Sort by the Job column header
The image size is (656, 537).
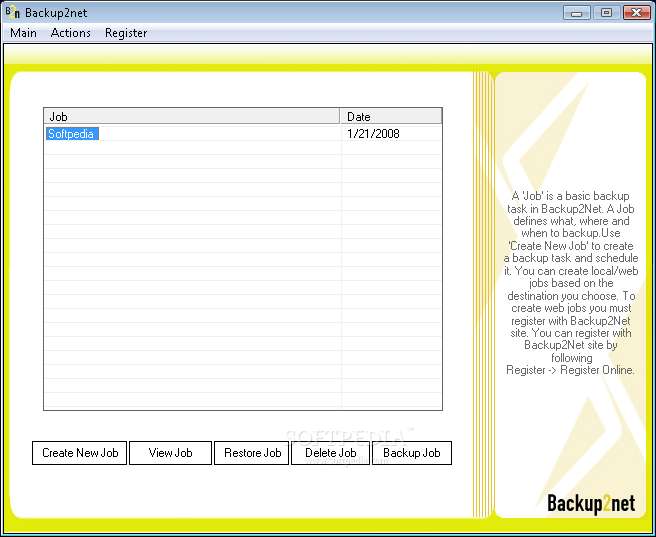pyautogui.click(x=192, y=116)
